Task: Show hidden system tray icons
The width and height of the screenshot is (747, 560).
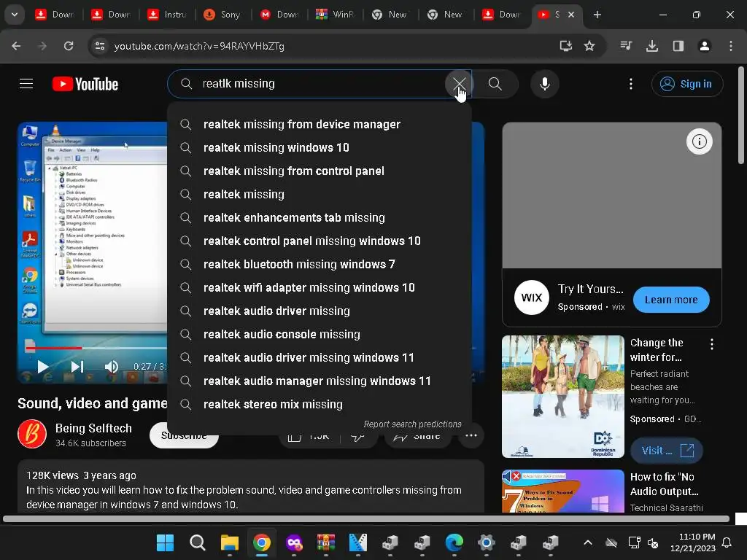Action: click(588, 542)
